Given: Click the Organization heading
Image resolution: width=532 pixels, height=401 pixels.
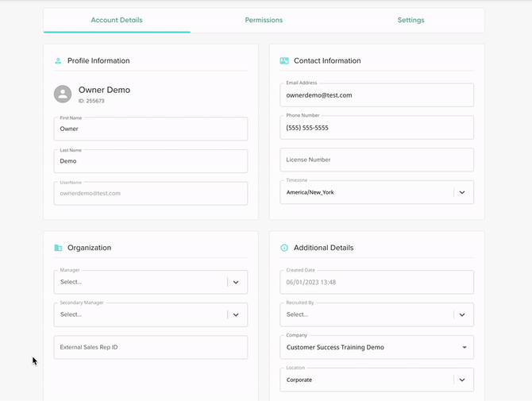Looking at the screenshot, I should [89, 248].
